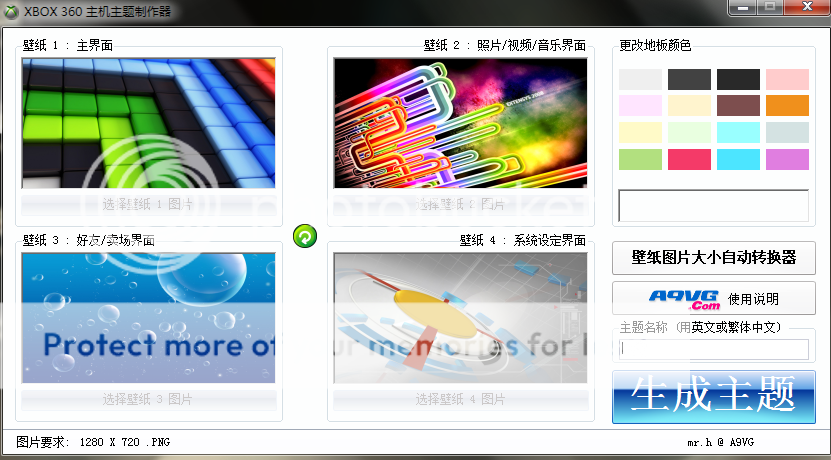Open the 壁纸图片大小自动转换器 tool
The image size is (831, 460).
point(713,257)
